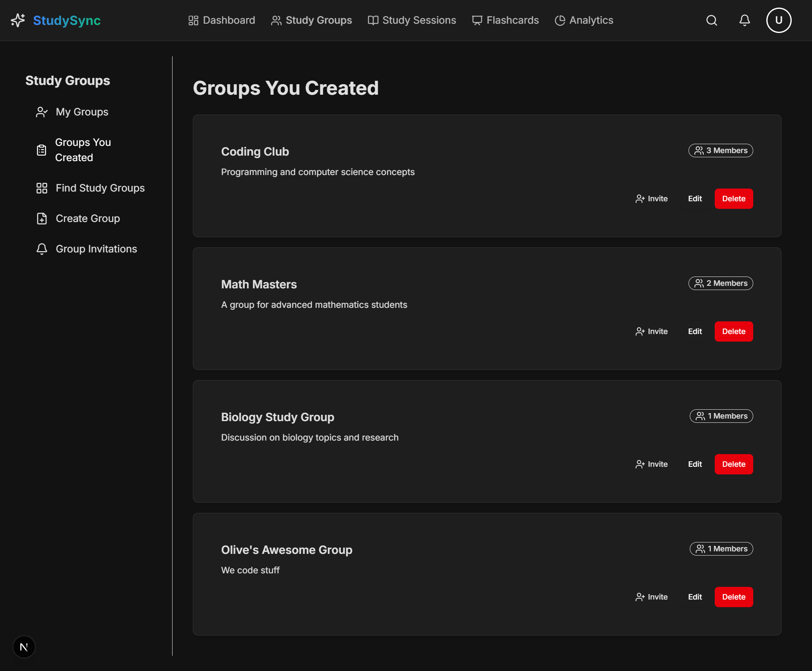Viewport: 812px width, 671px height.
Task: Open the Dashboard nav item
Action: [x=222, y=20]
